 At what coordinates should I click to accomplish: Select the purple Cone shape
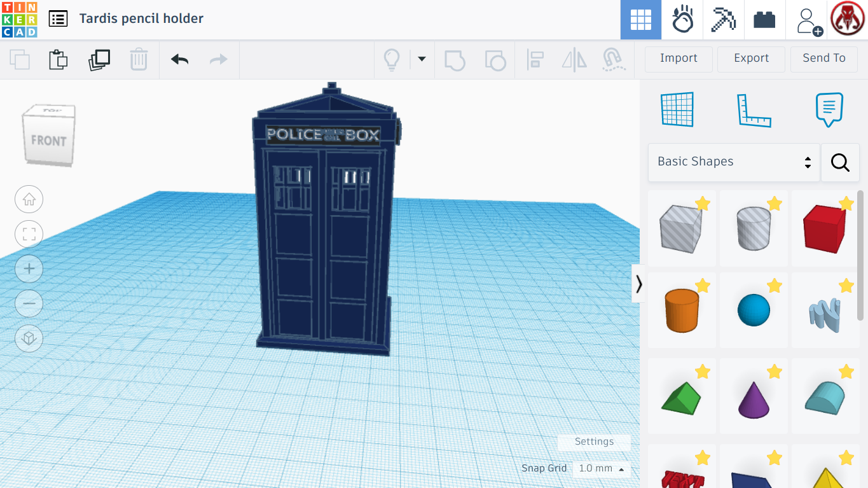tap(754, 396)
